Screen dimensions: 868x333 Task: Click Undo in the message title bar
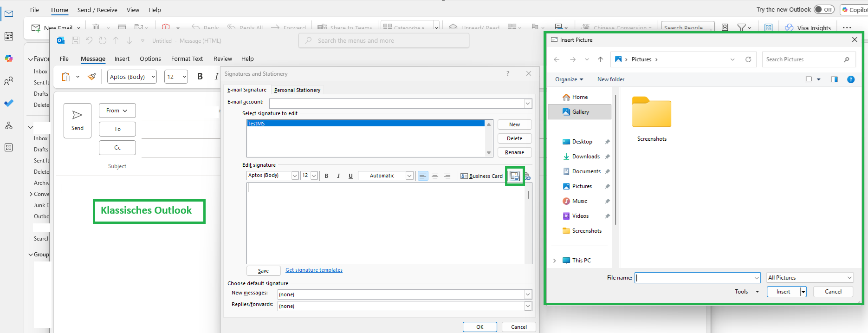pos(89,40)
